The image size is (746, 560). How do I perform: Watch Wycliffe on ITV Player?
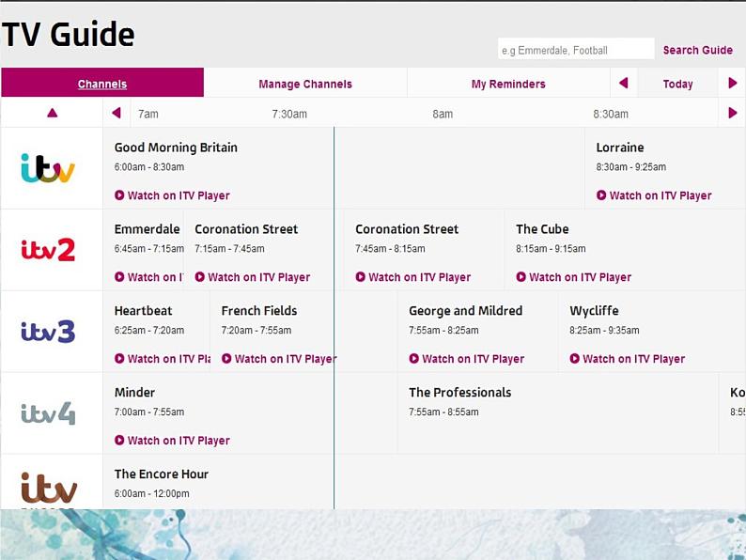click(628, 359)
